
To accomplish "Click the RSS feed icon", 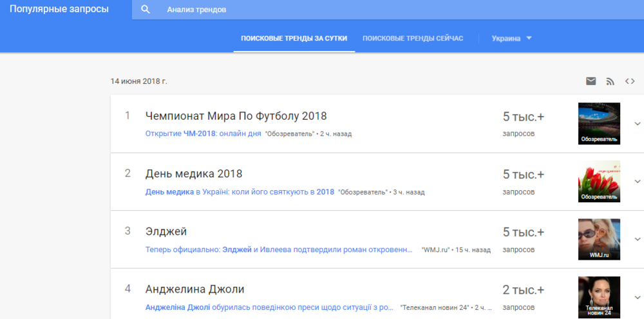I will [x=610, y=81].
